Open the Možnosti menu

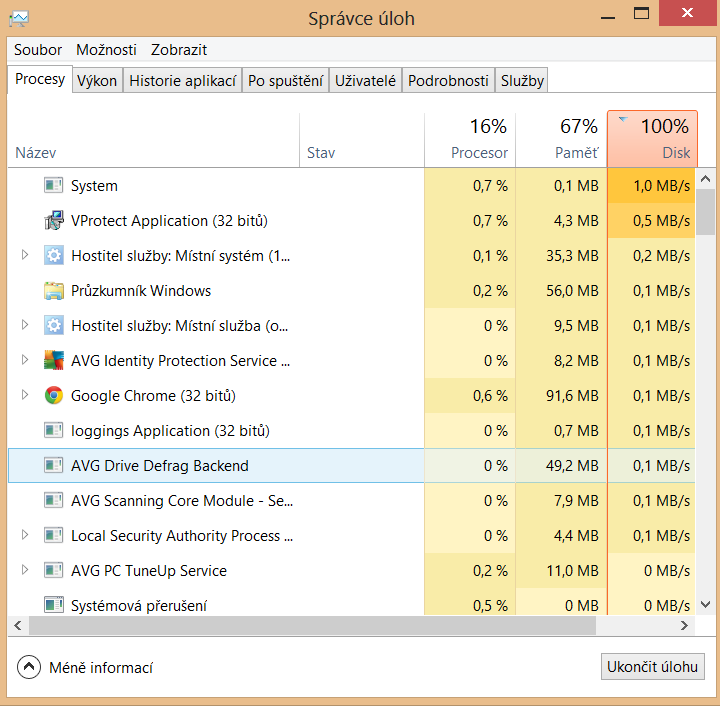coord(106,50)
